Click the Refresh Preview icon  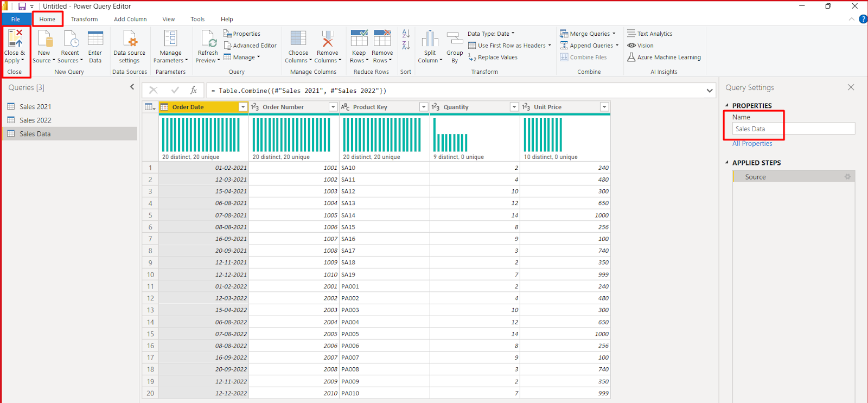[x=208, y=40]
